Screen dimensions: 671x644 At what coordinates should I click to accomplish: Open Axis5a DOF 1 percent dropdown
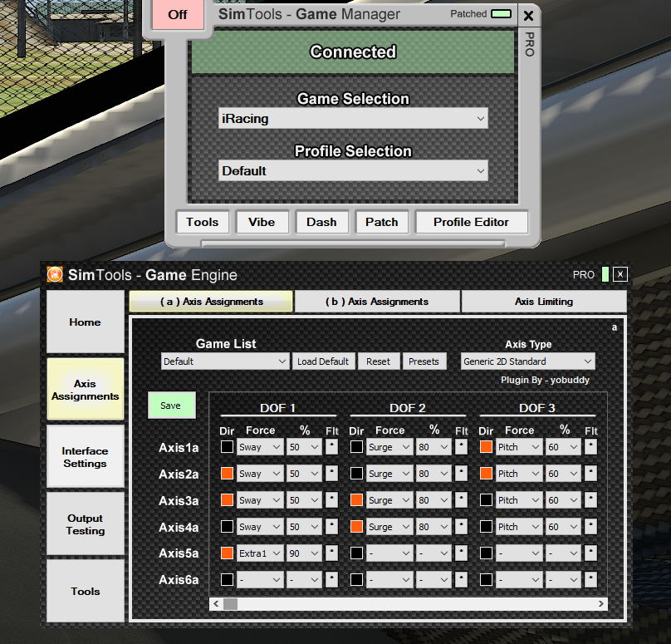coord(304,553)
